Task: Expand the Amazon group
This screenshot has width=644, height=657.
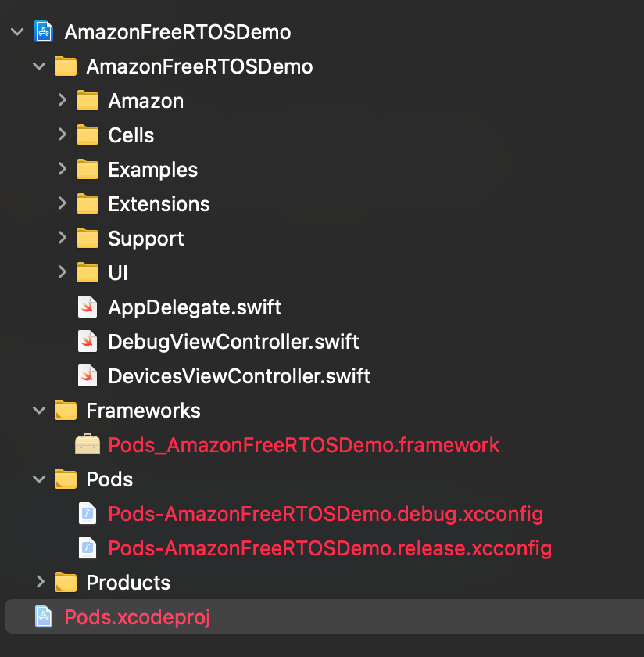Action: 63,100
